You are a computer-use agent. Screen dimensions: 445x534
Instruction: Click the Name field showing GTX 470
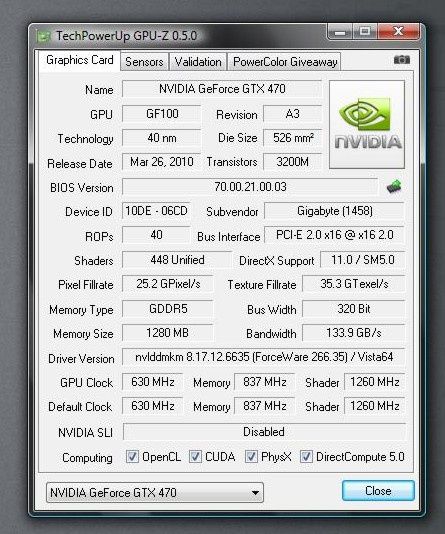[222, 89]
